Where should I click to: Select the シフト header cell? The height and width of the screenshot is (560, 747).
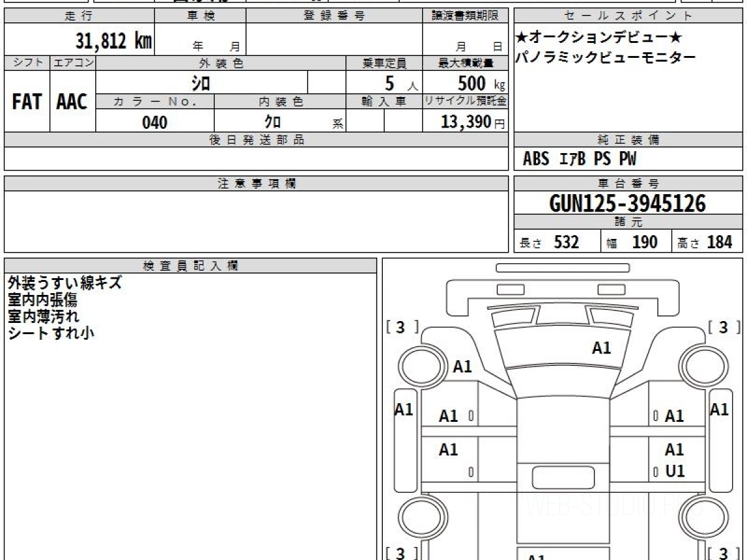tap(27, 63)
